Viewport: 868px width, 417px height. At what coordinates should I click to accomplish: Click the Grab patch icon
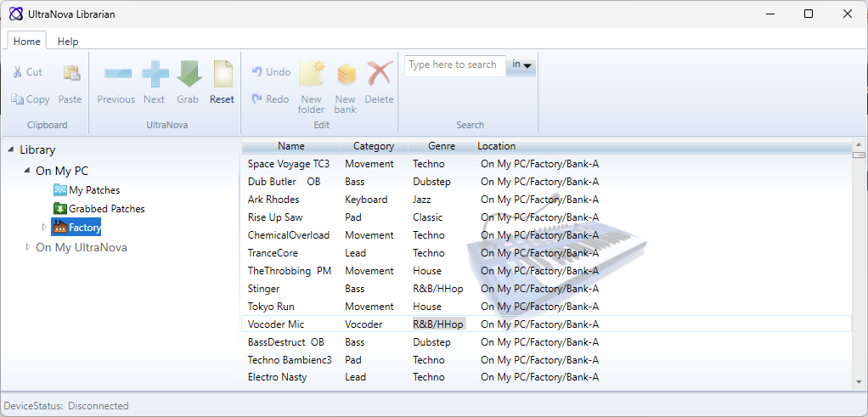[188, 76]
